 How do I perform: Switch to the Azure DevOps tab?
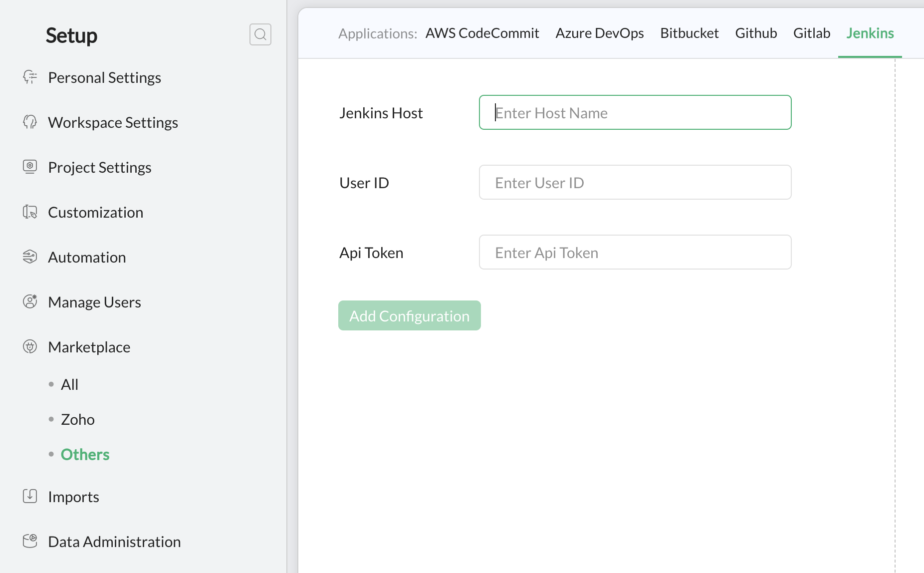[x=599, y=33]
